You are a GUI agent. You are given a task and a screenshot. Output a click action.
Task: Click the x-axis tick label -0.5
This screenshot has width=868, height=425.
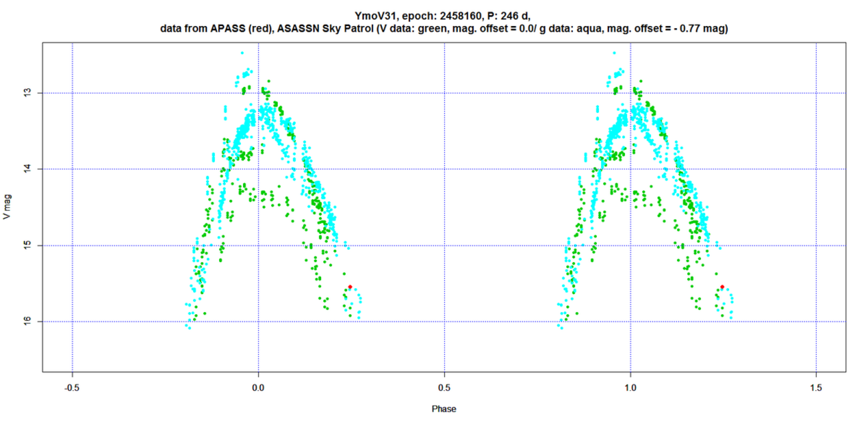(72, 388)
